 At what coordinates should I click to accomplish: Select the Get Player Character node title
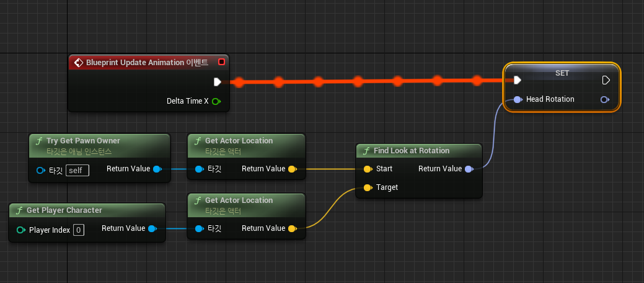(x=64, y=210)
